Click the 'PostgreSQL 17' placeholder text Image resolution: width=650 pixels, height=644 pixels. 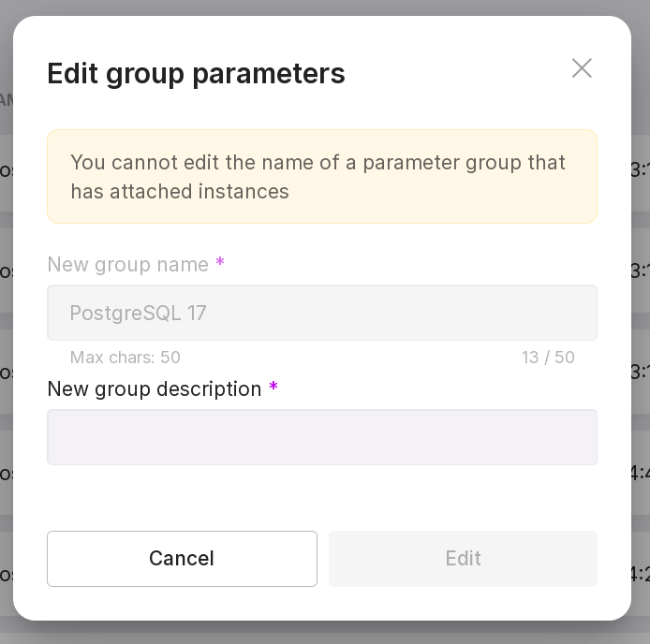[139, 313]
